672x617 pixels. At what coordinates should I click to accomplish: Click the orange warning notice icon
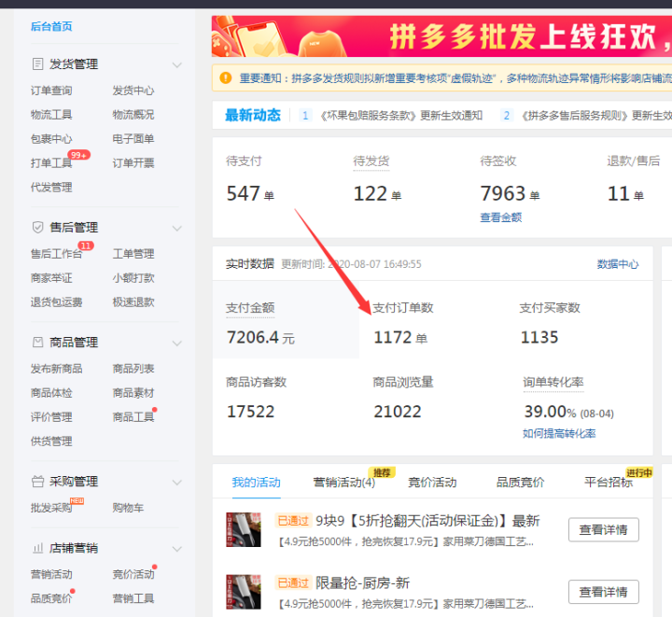click(x=226, y=78)
